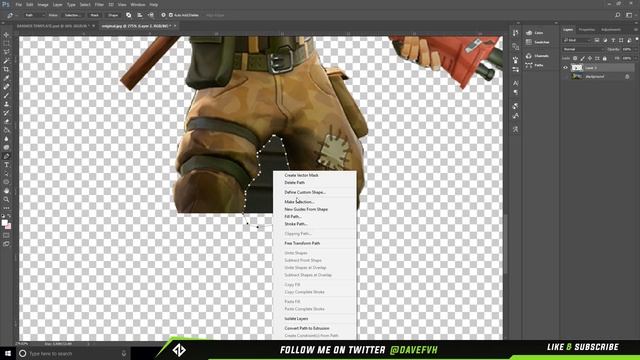The image size is (640, 360).
Task: Toggle Layer 1 visibility eye
Action: pos(566,68)
